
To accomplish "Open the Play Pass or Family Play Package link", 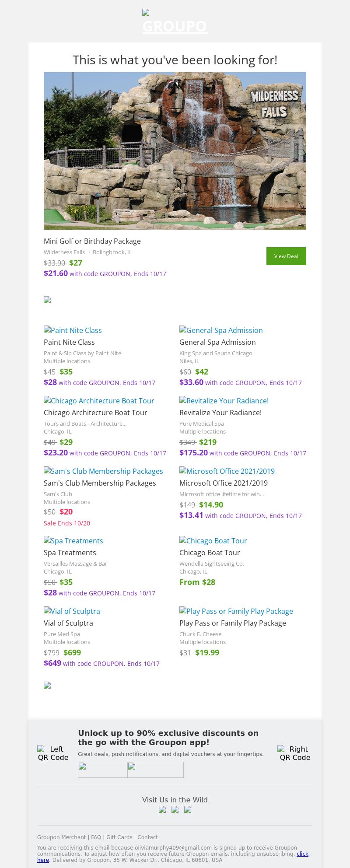I will click(236, 611).
